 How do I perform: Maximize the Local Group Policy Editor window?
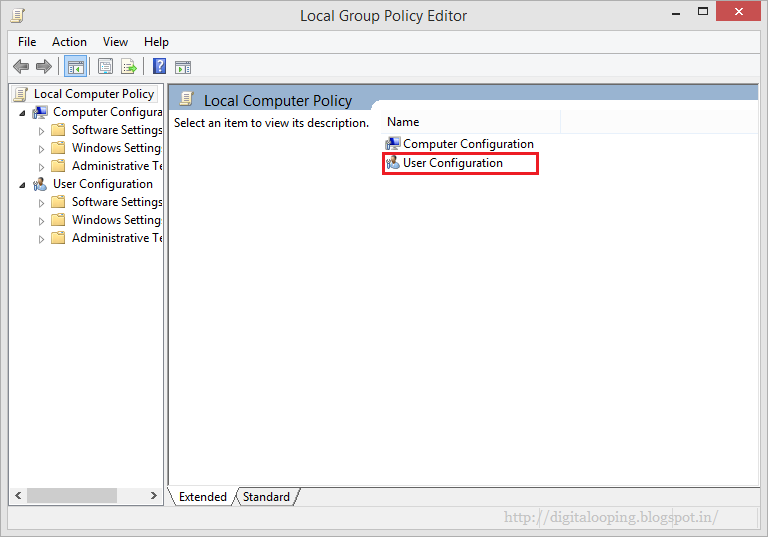[x=703, y=11]
